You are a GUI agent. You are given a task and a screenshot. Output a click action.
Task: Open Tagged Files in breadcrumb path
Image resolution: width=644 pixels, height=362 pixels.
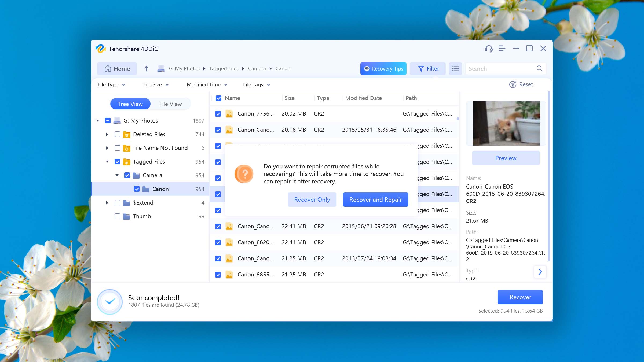tap(224, 69)
